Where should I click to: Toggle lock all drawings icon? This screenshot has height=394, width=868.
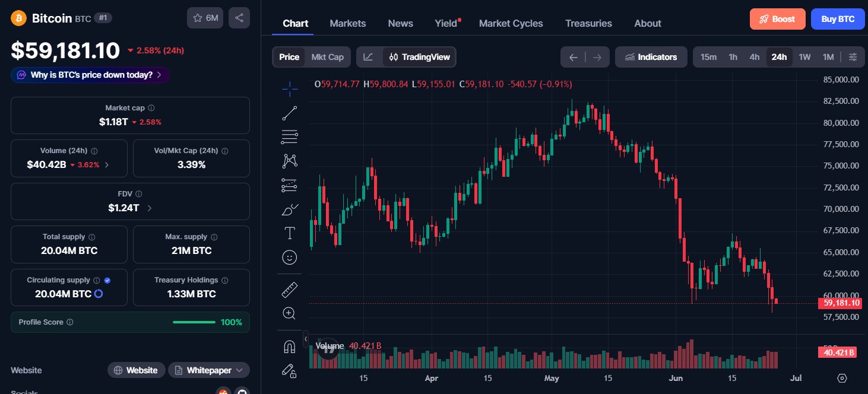pyautogui.click(x=290, y=371)
